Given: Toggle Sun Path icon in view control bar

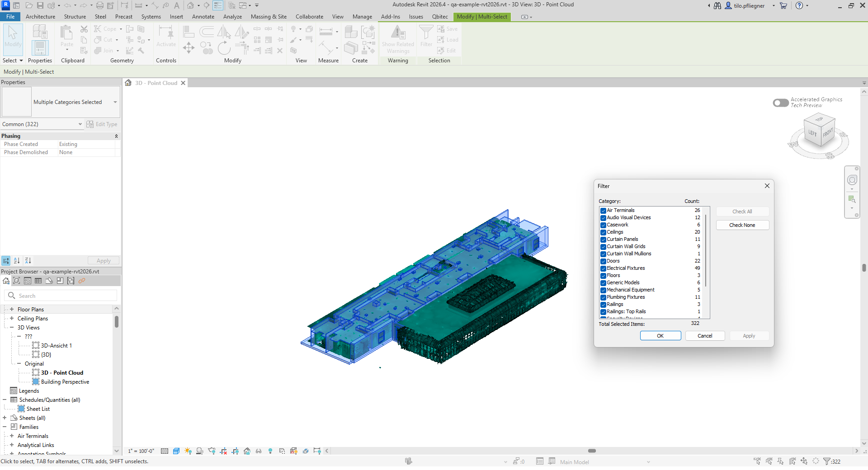Looking at the screenshot, I should 188,451.
